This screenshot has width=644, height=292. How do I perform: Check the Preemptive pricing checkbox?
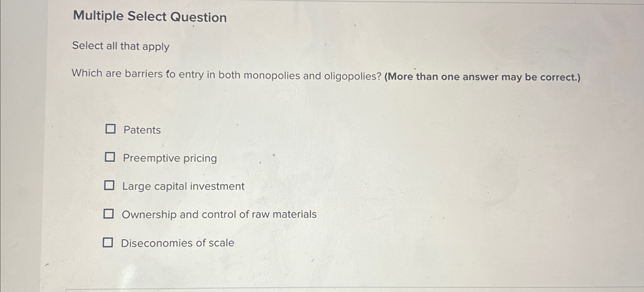tap(110, 157)
